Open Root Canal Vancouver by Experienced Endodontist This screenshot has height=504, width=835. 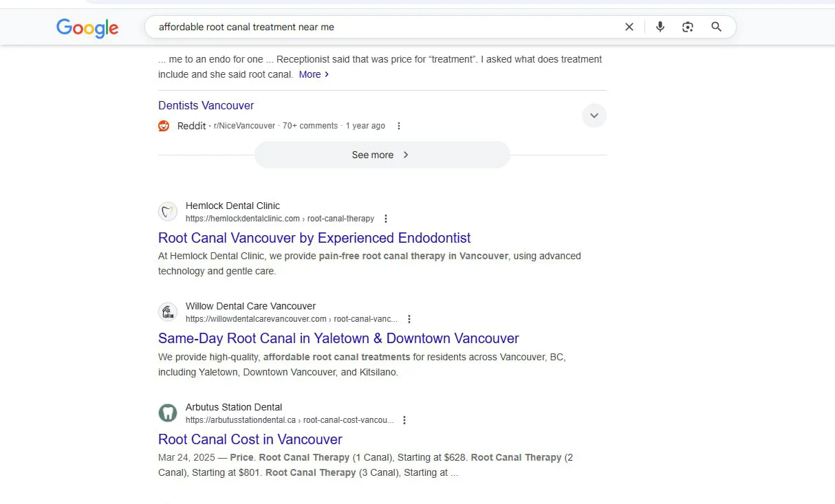(314, 238)
